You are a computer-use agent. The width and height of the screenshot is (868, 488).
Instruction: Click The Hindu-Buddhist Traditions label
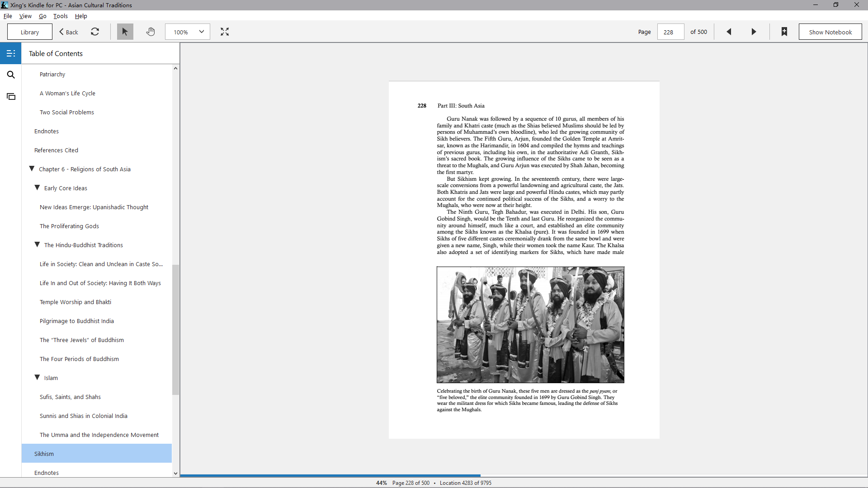click(x=84, y=245)
